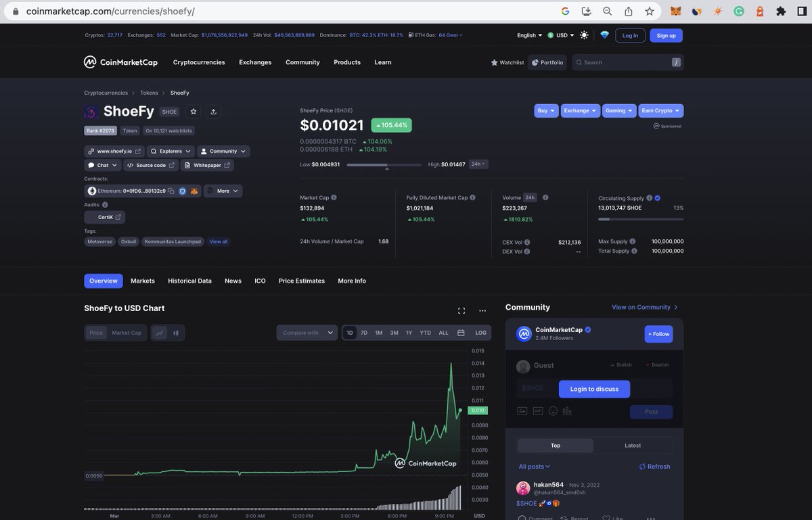Image resolution: width=812 pixels, height=520 pixels.
Task: Expand the Community links dropdown
Action: [x=223, y=151]
